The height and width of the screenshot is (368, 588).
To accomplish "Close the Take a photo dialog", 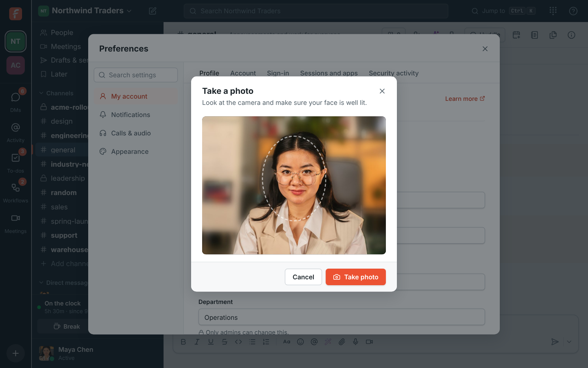I will pos(382,91).
